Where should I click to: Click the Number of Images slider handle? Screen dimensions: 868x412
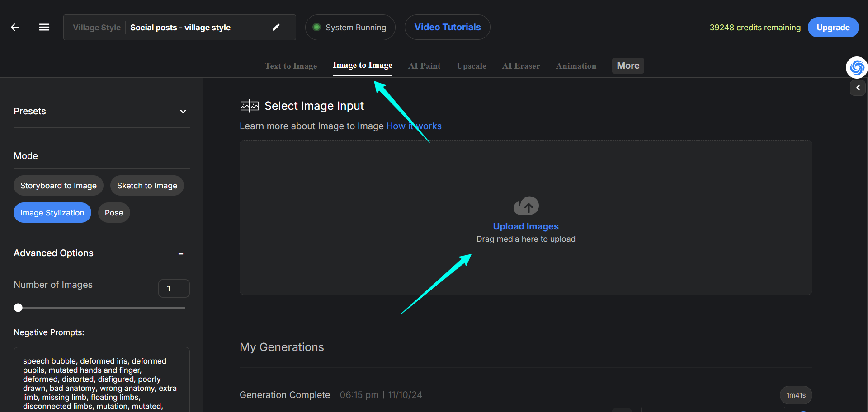tap(18, 308)
